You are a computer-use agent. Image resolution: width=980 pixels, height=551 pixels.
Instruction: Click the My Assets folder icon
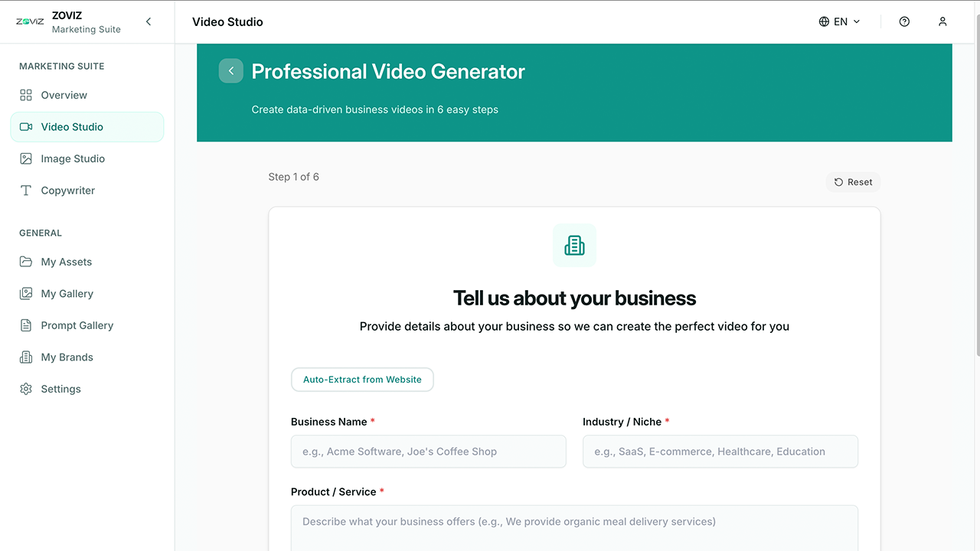(x=26, y=262)
